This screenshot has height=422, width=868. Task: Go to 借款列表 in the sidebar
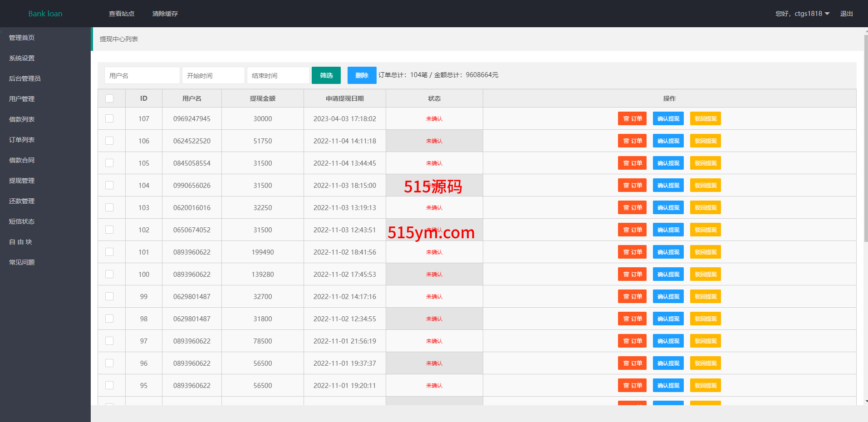22,119
